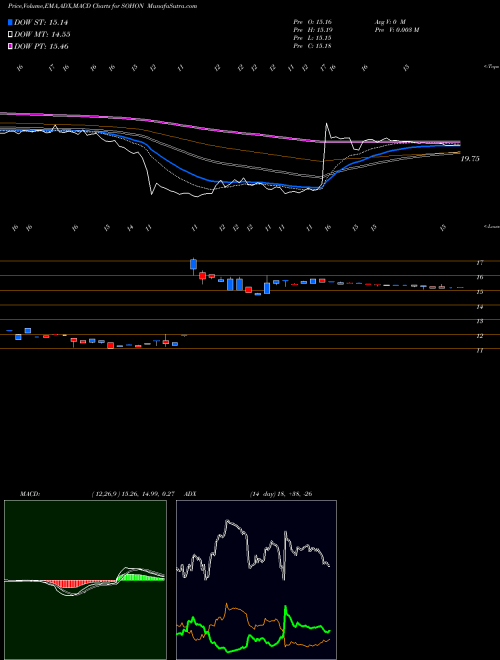Click the 'MACD:' panel heading
Screen dimensions: 500x660
[x=29, y=494]
